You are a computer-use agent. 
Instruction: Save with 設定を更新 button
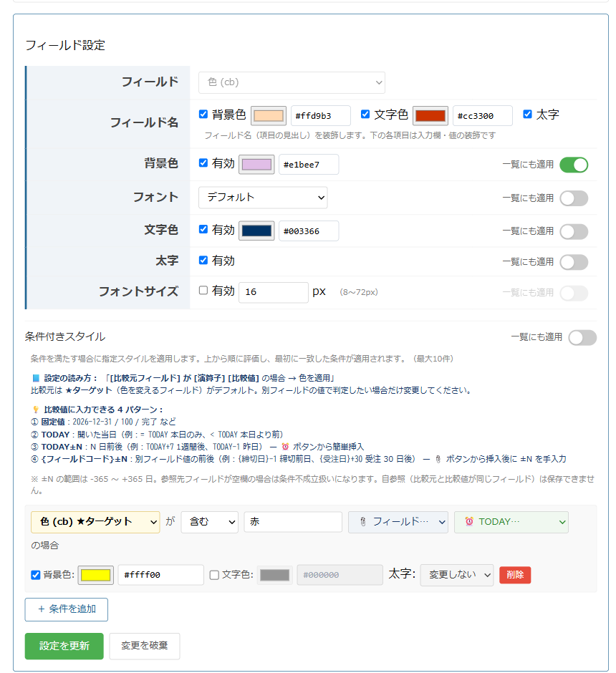(64, 646)
